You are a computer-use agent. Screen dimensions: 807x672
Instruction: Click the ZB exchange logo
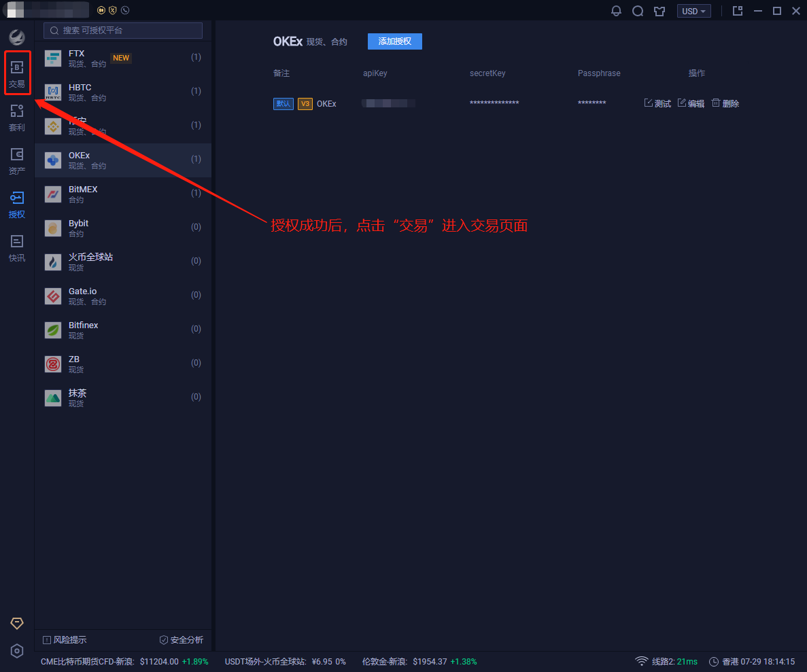coord(53,364)
